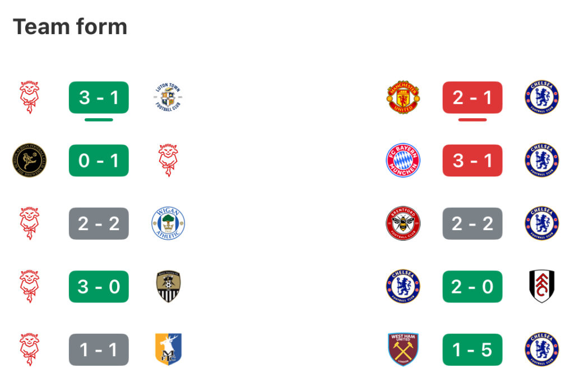Select the green 2 - 0 Fulham result
574x392 pixels.
[472, 287]
